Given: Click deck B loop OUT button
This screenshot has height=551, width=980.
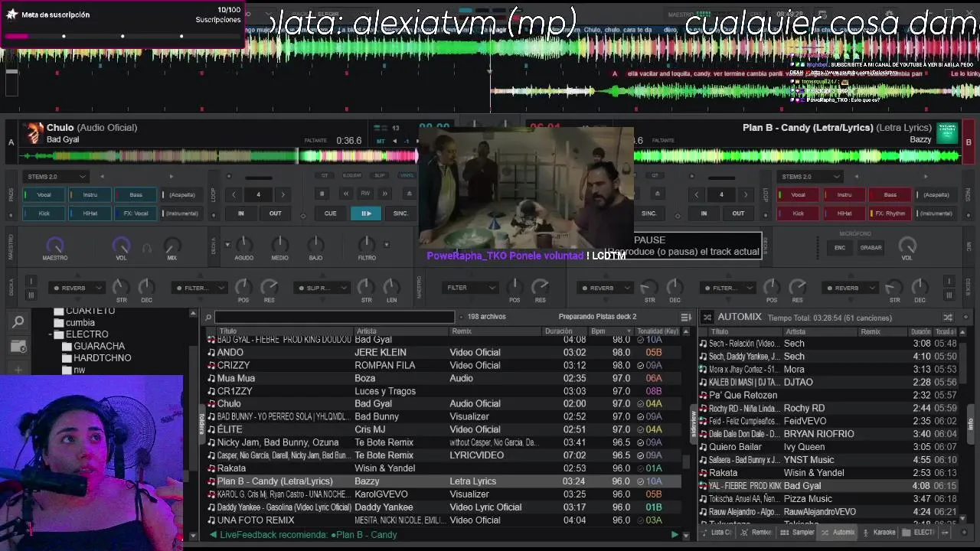Looking at the screenshot, I should (738, 214).
